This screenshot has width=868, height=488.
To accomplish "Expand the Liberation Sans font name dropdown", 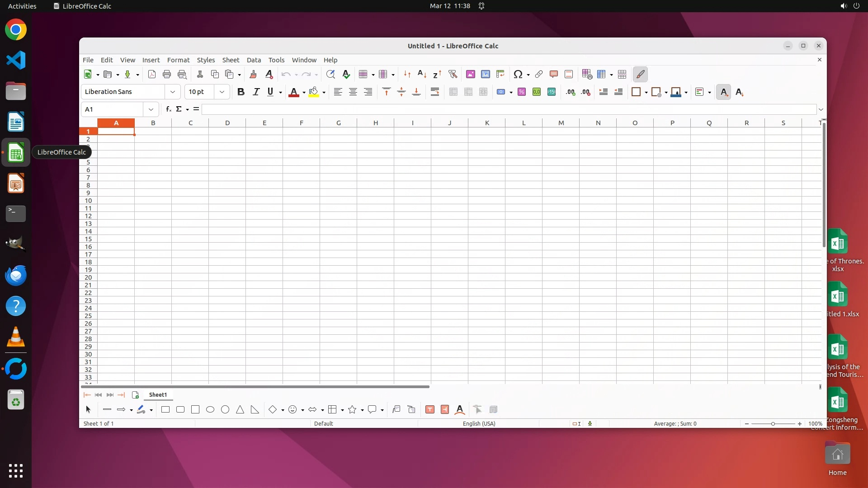I will [172, 92].
